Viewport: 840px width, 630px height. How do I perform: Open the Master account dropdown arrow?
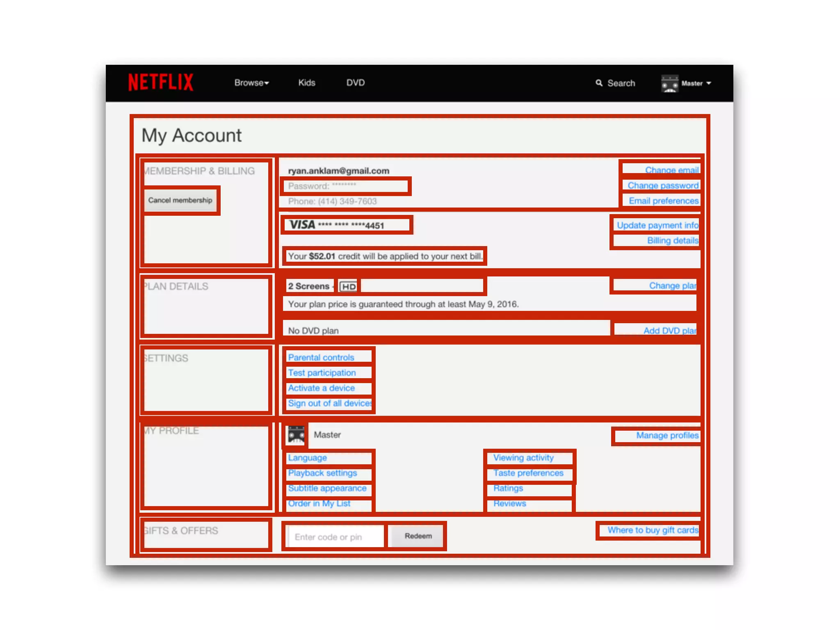709,83
